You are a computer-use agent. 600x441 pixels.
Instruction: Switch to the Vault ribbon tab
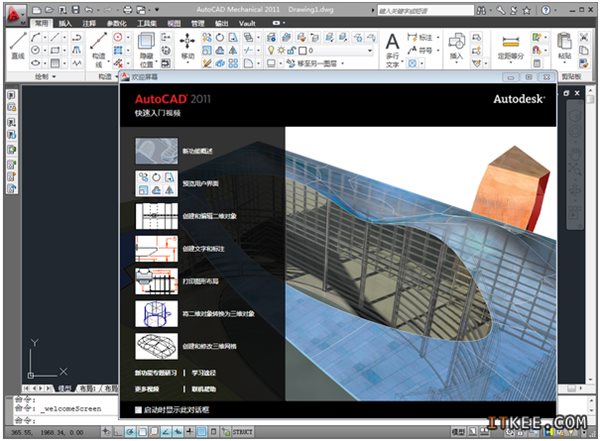click(247, 23)
